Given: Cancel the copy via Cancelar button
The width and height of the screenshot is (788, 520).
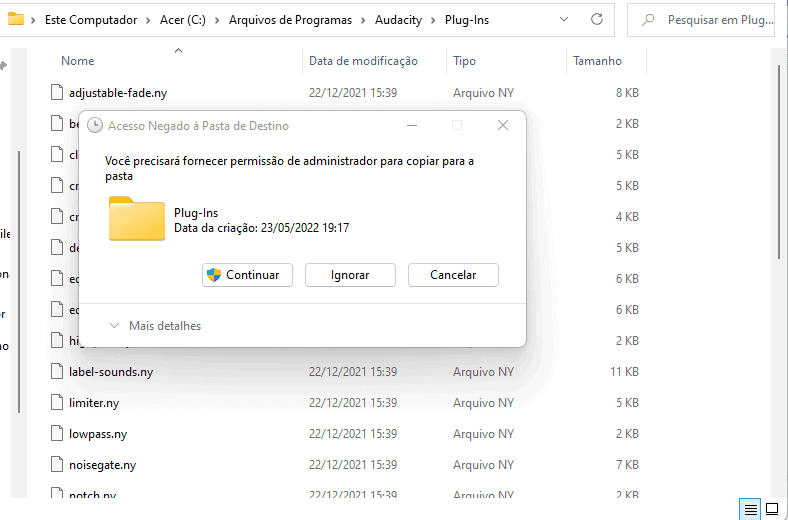Looking at the screenshot, I should tap(453, 275).
